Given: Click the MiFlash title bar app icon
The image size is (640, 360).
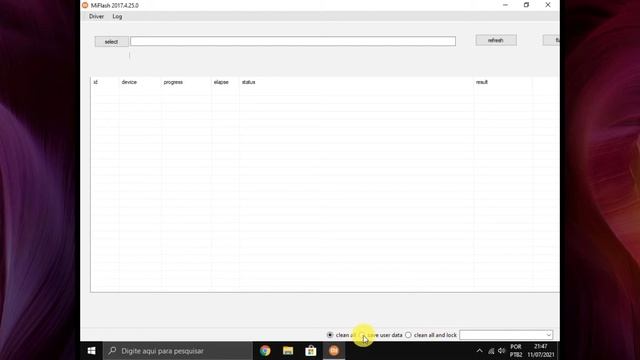Looking at the screenshot, I should 85,5.
